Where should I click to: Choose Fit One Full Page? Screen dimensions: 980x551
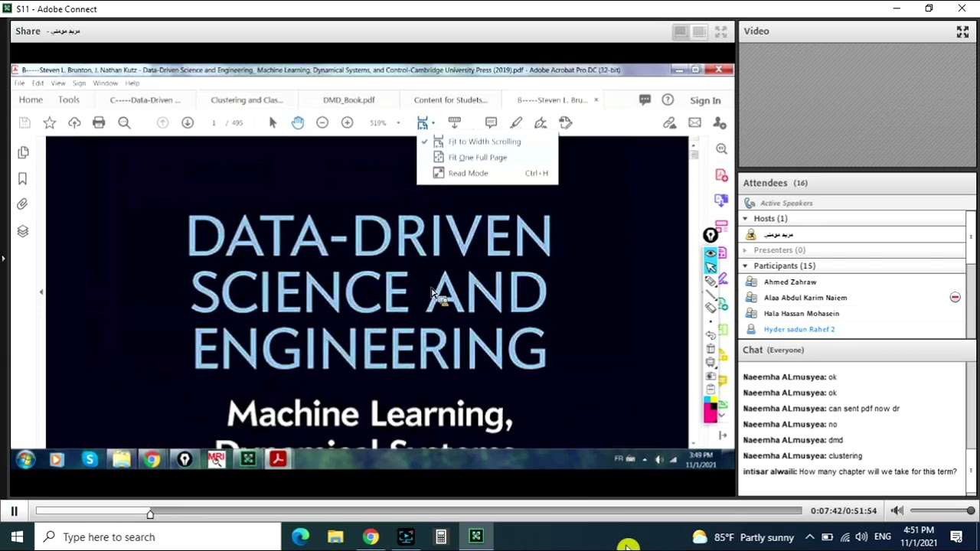point(488,158)
